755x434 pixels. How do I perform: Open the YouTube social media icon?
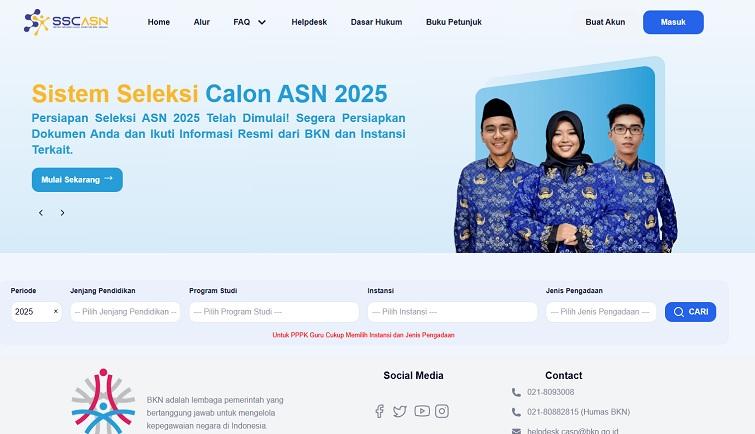pyautogui.click(x=422, y=411)
